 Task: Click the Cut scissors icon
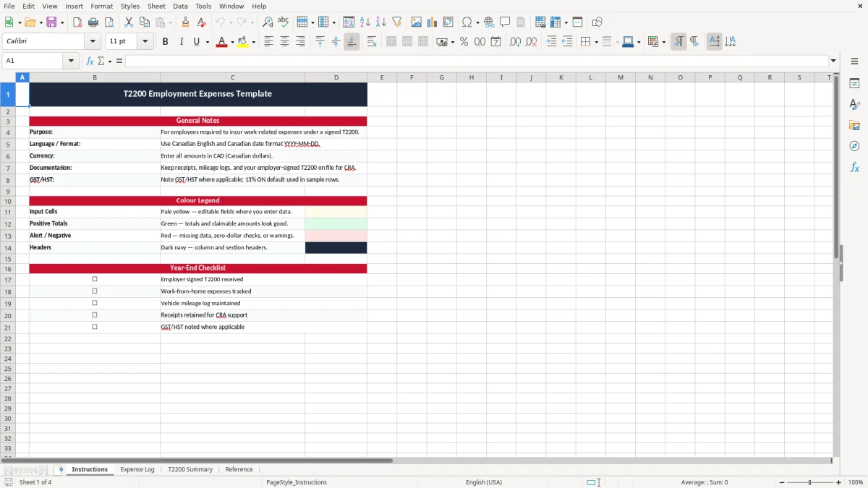click(x=129, y=22)
